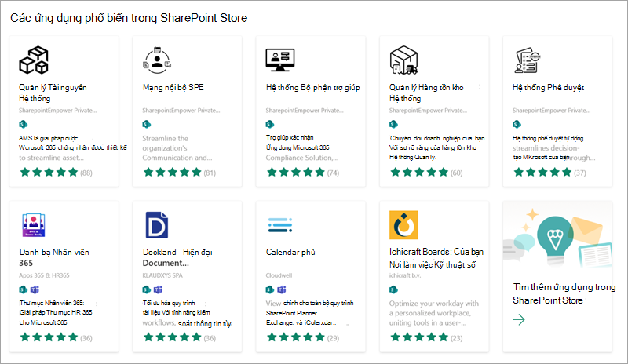
Task: Click publisher text under Hệ thống Phê duyệt
Action: click(x=551, y=111)
